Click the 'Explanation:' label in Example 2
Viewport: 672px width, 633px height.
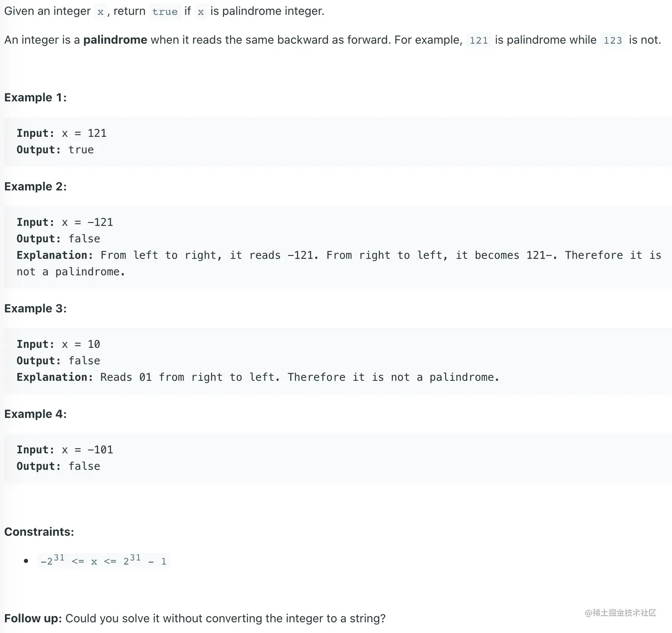click(x=55, y=255)
